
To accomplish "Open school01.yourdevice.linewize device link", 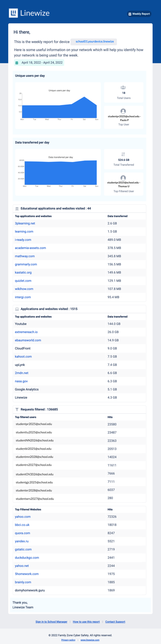I will click(x=95, y=41).
